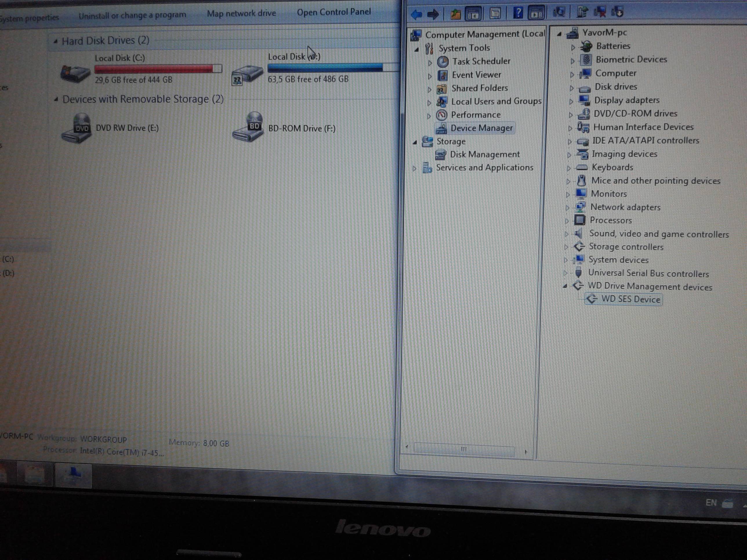This screenshot has width=747, height=560.
Task: Collapse the Hard Disk Drives group
Action: tap(55, 41)
